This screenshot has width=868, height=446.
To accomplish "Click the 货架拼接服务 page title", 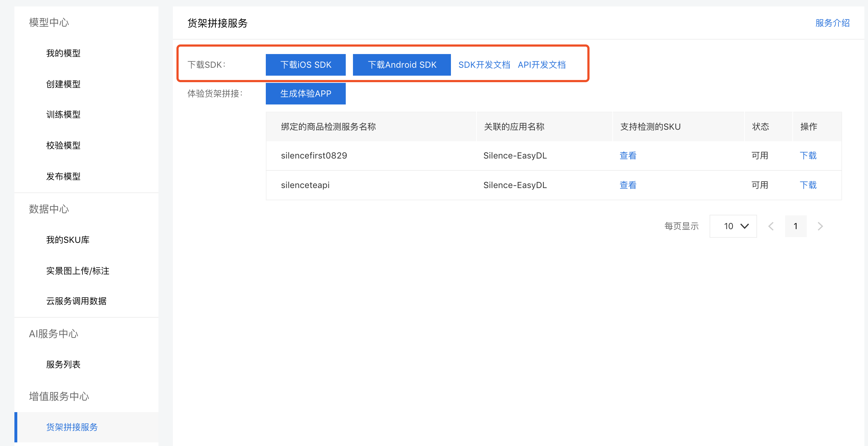I will [218, 23].
